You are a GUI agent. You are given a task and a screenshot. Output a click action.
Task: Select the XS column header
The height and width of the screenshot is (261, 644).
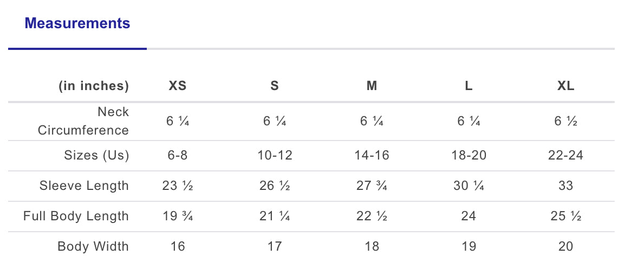(x=178, y=86)
